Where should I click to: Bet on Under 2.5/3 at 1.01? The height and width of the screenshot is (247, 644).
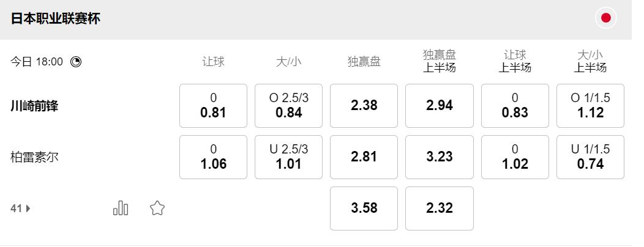click(288, 157)
